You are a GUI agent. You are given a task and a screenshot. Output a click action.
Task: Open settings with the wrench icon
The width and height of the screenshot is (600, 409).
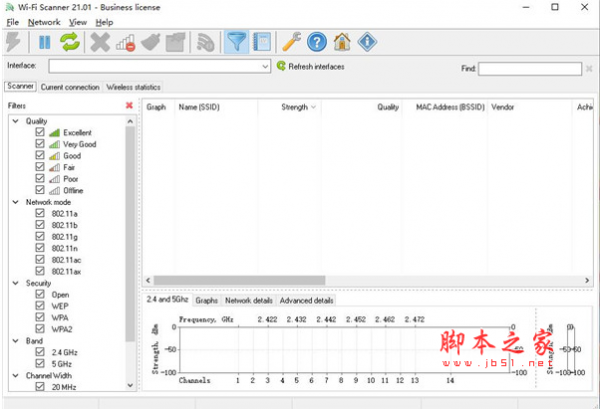(292, 42)
